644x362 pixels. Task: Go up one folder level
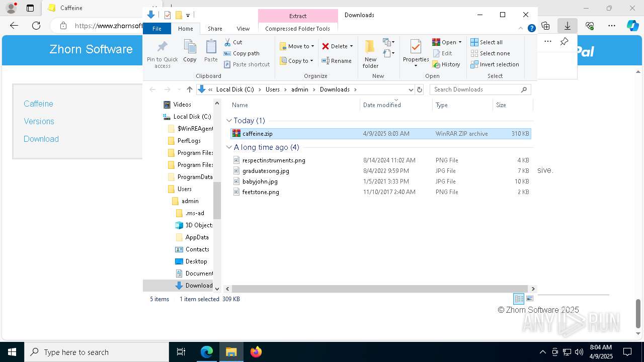point(189,89)
